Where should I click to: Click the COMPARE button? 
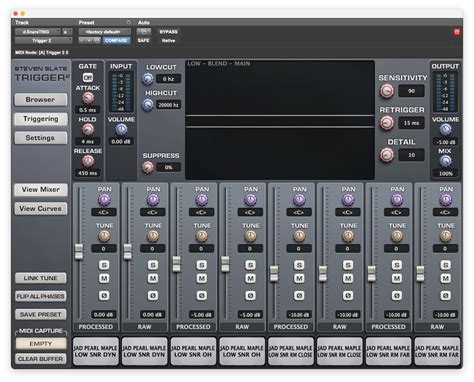[116, 41]
